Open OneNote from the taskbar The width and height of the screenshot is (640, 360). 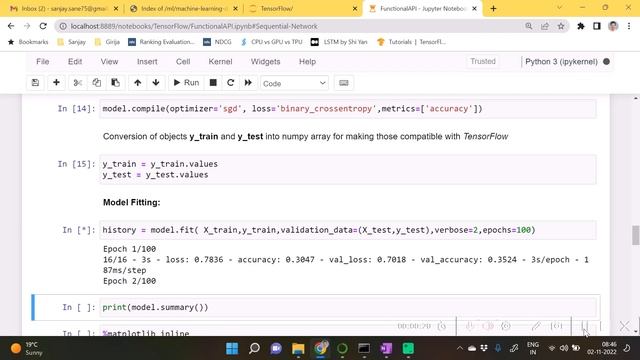(386, 348)
